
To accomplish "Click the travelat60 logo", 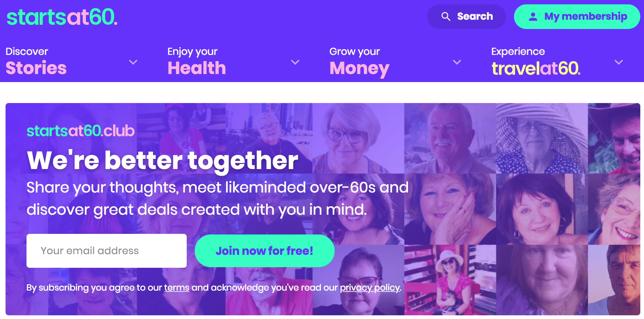I will [x=536, y=68].
